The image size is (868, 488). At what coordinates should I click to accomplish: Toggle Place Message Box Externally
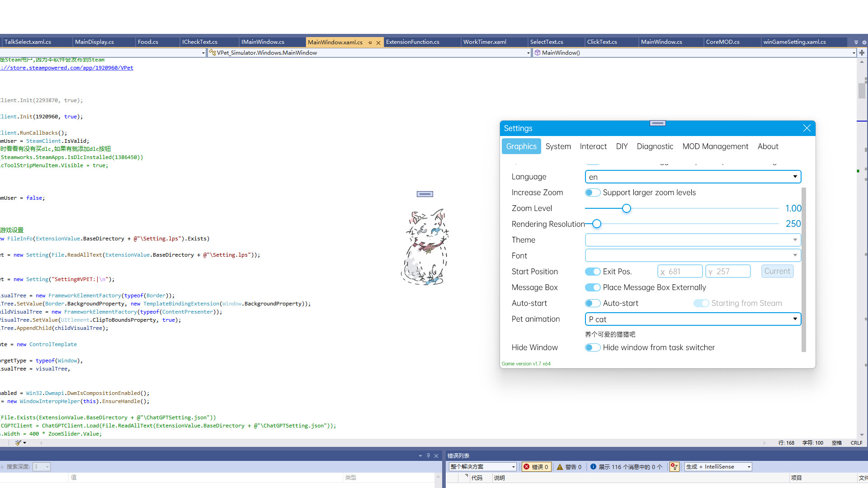coord(593,287)
